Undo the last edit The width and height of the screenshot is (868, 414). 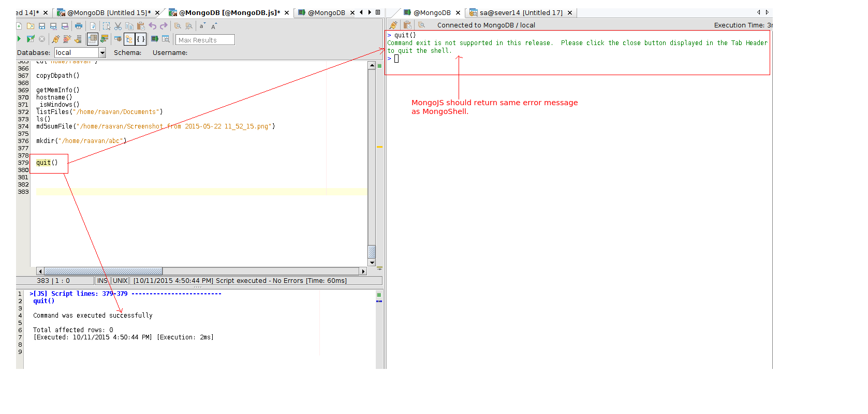pyautogui.click(x=153, y=26)
